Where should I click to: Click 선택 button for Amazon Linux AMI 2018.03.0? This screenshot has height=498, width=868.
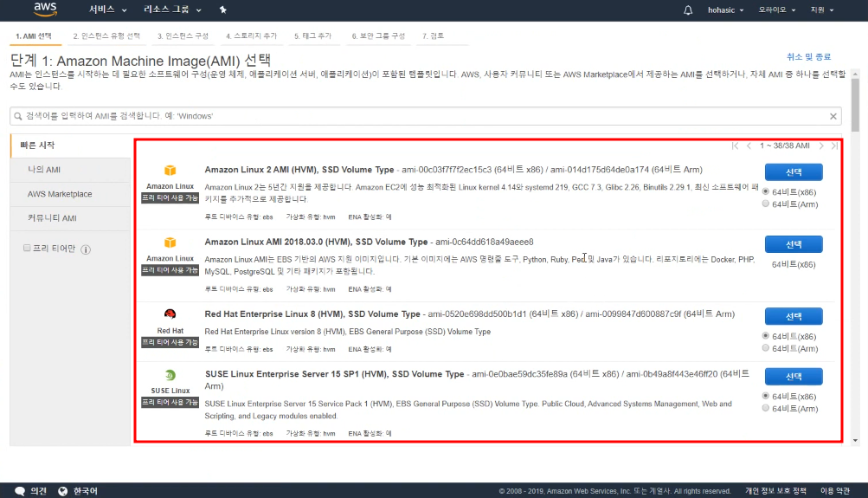pos(794,244)
